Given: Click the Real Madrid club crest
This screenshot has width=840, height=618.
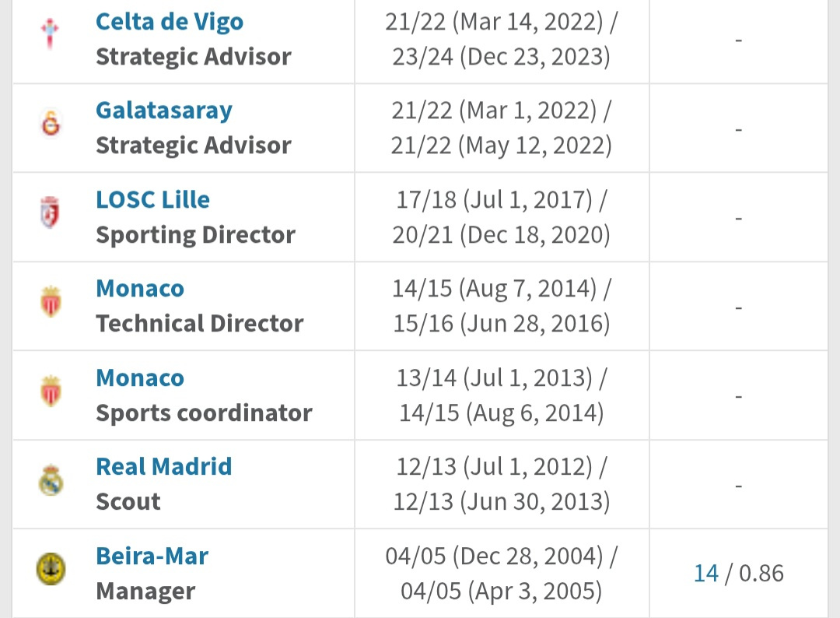Looking at the screenshot, I should tap(51, 479).
